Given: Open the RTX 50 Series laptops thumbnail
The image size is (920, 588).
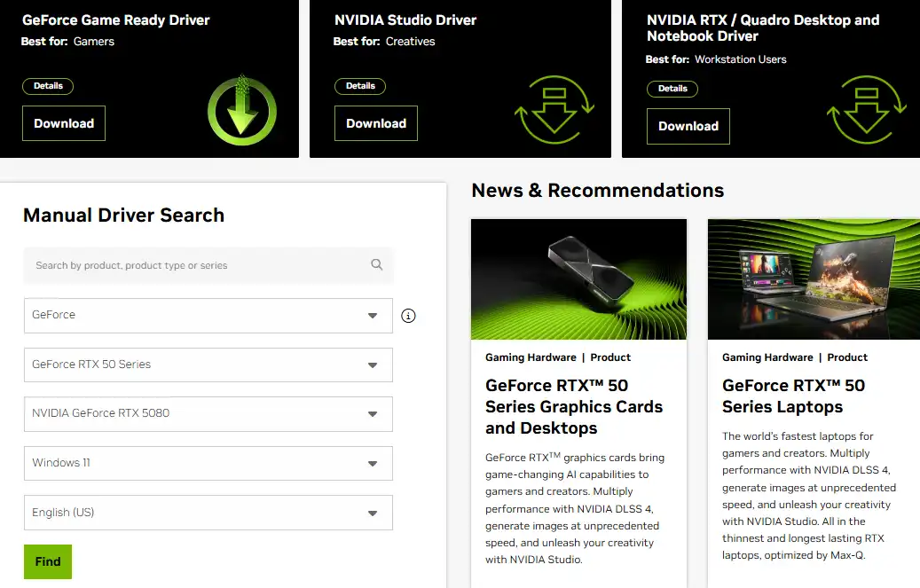Looking at the screenshot, I should pos(814,279).
